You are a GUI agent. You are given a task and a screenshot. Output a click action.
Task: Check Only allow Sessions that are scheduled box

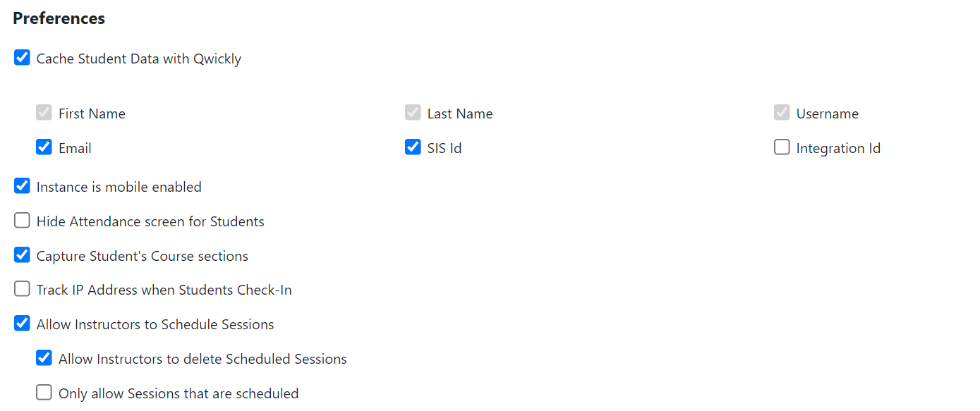click(44, 393)
